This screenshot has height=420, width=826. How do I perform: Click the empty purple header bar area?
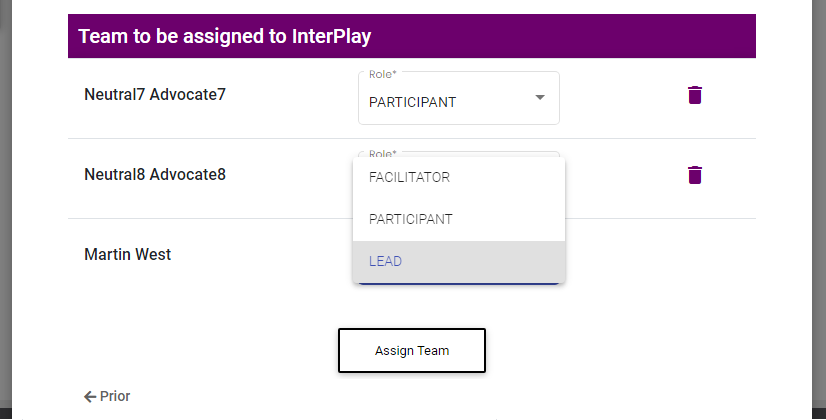coord(564,36)
